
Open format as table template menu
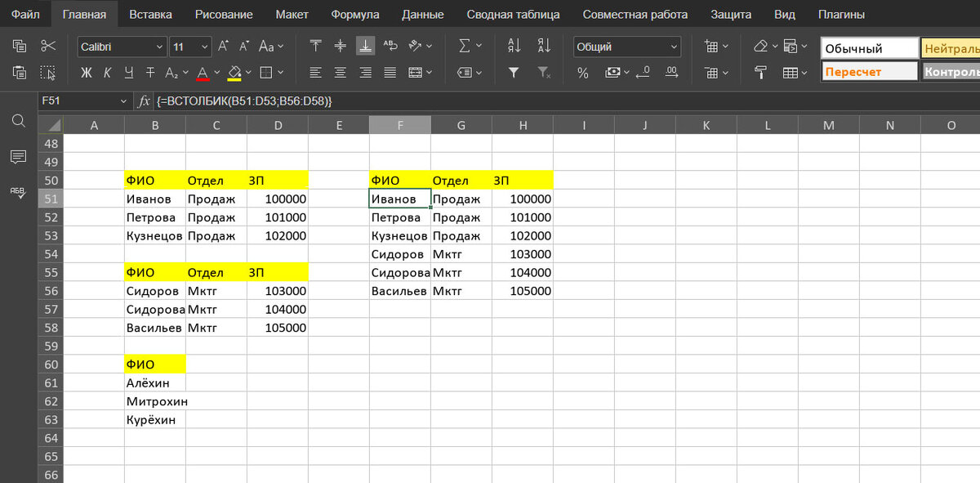795,73
